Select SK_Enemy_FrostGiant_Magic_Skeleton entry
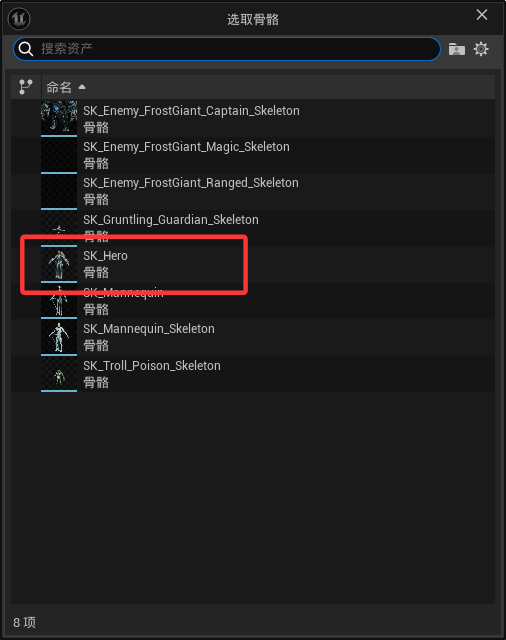The height and width of the screenshot is (640, 506). 253,155
